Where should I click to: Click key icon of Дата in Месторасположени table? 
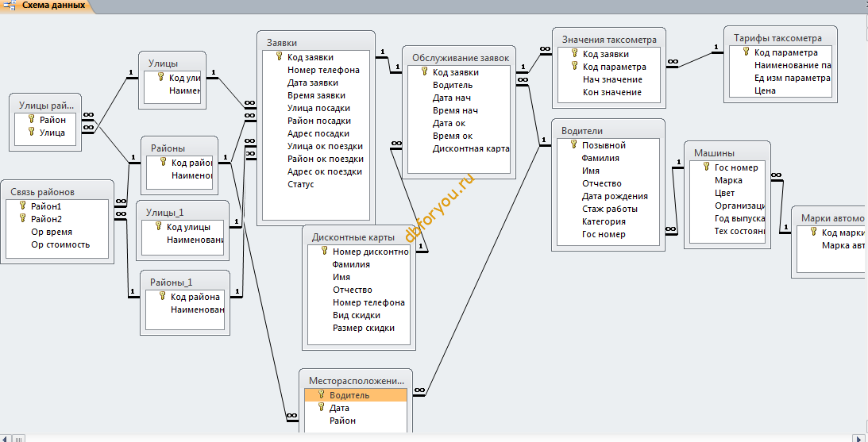tap(321, 407)
